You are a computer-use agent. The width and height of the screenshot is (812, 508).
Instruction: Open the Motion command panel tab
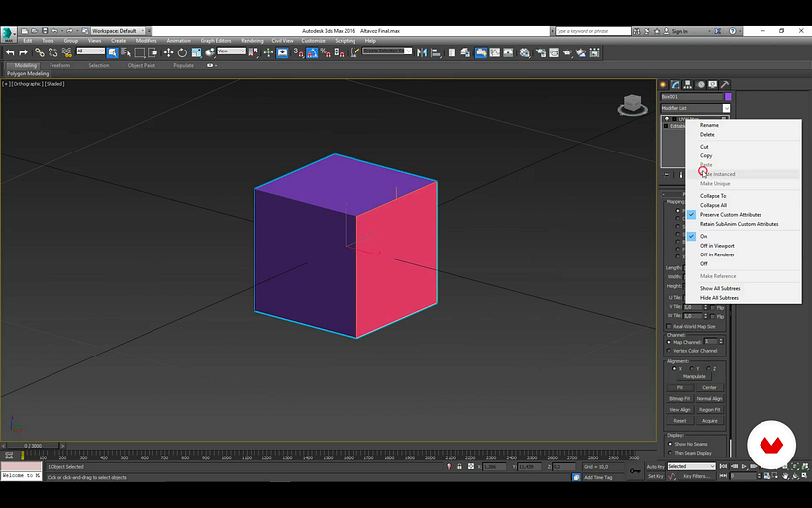coord(701,85)
